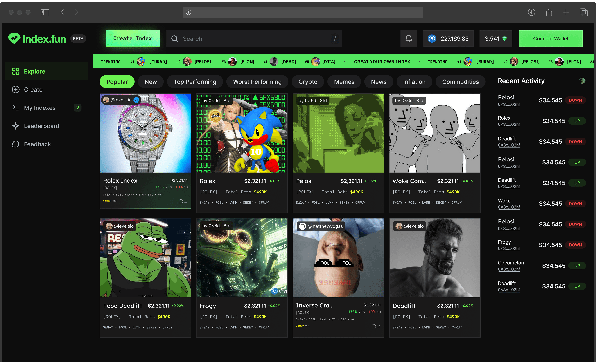
Task: Click the Feedback chat bubble icon
Action: 16,144
